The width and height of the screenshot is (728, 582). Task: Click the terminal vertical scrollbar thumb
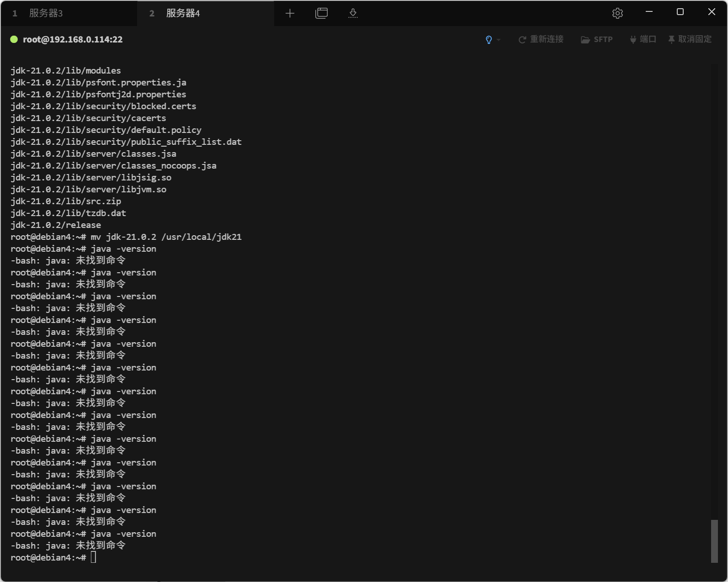[x=714, y=541]
